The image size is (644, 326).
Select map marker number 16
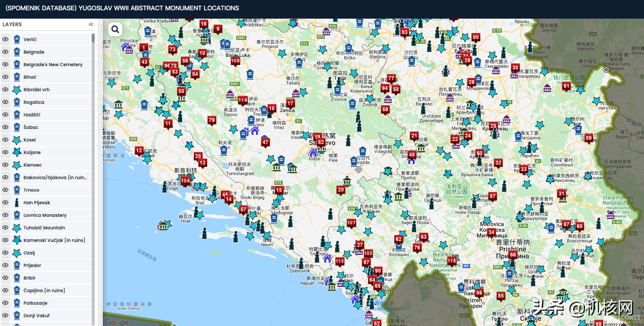coord(204,24)
